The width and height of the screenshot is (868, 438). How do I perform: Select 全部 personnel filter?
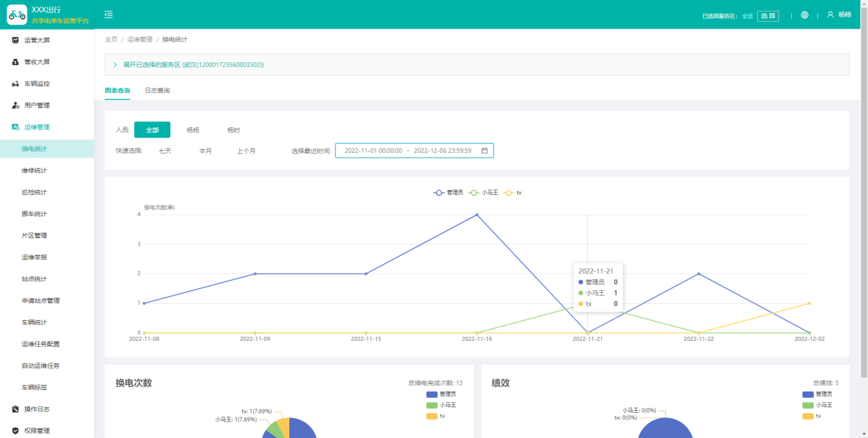152,130
